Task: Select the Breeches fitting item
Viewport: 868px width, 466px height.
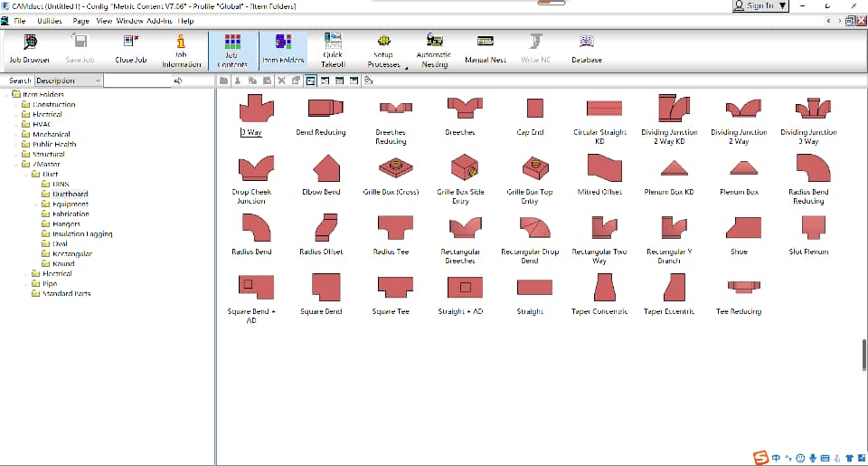Action: click(x=460, y=117)
